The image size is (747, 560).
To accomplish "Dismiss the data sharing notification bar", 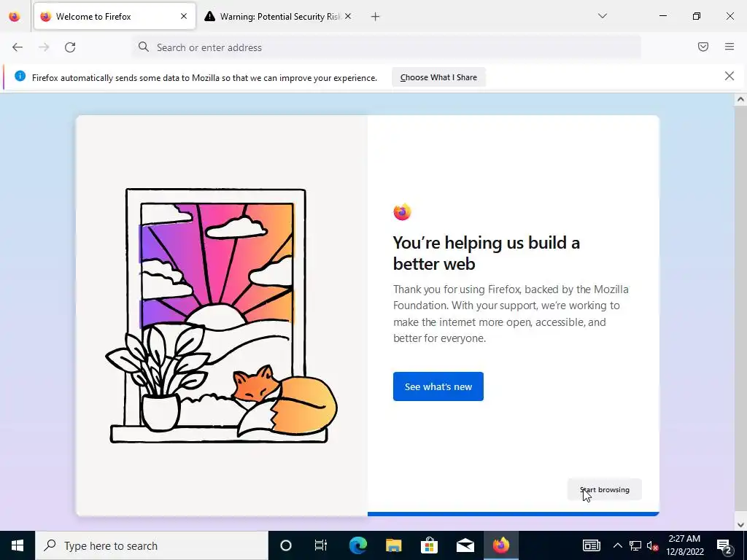I will (x=729, y=76).
